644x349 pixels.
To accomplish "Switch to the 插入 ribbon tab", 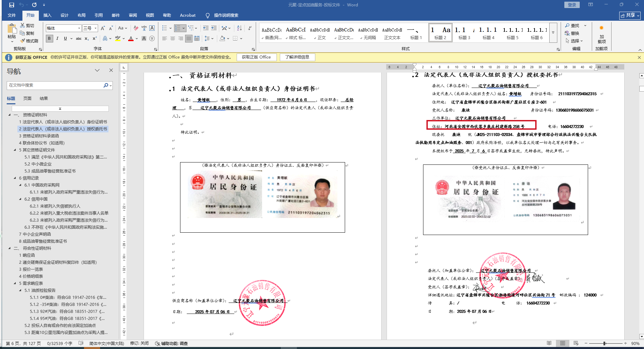I will (48, 15).
